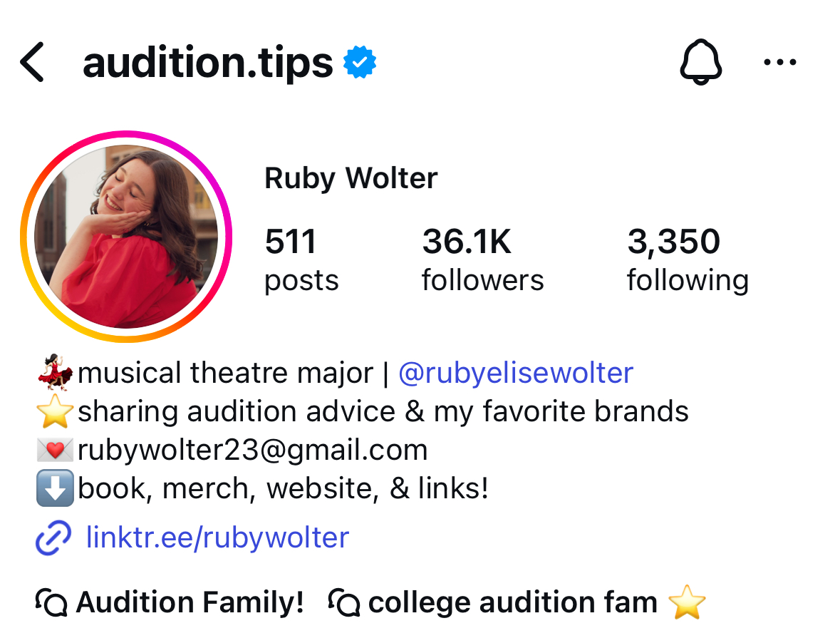Tap the Audition Family! channel chat icon
Screen dimensions: 840x643
tap(51, 603)
